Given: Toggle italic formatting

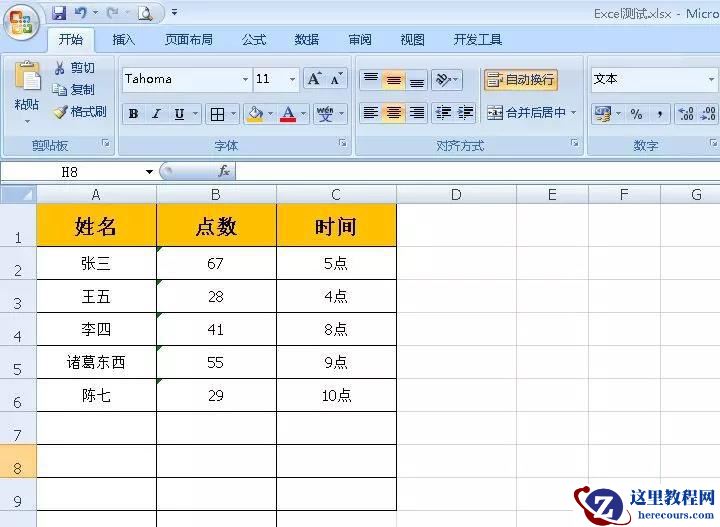Looking at the screenshot, I should [157, 114].
